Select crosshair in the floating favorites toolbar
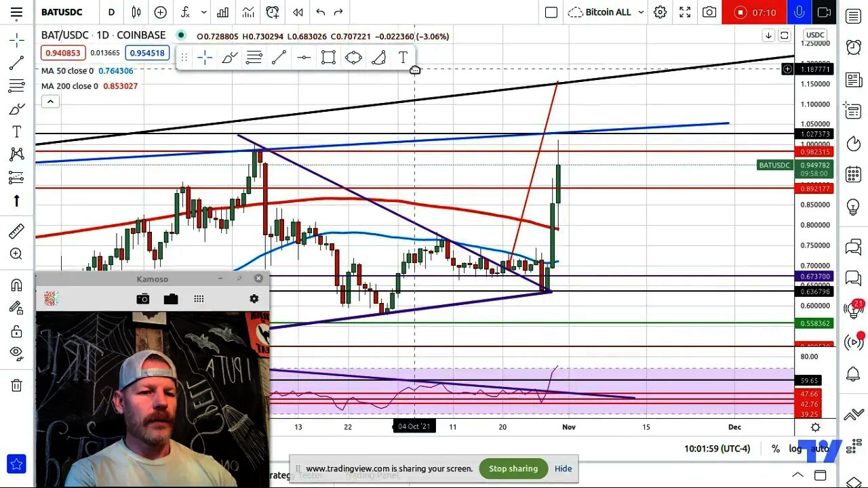Image resolution: width=868 pixels, height=488 pixels. coord(204,58)
